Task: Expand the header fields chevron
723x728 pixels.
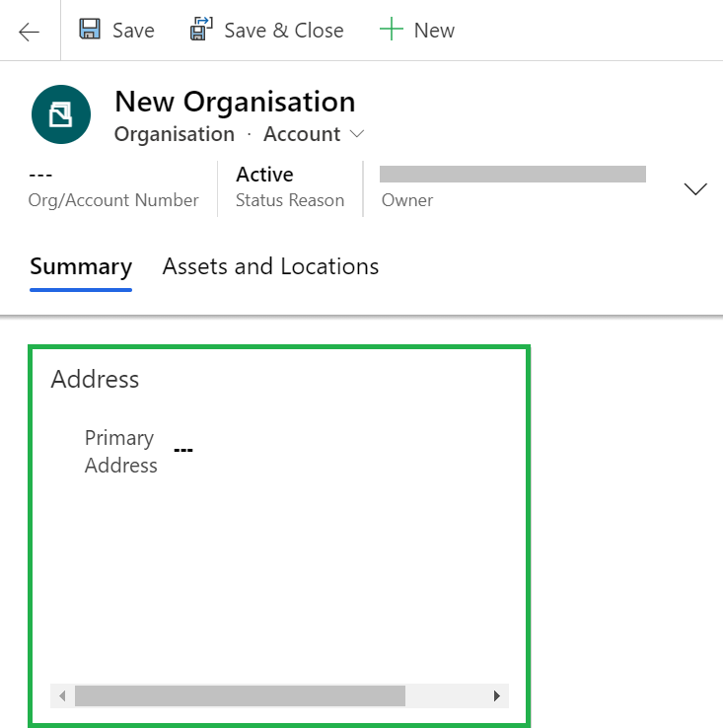Action: point(695,189)
